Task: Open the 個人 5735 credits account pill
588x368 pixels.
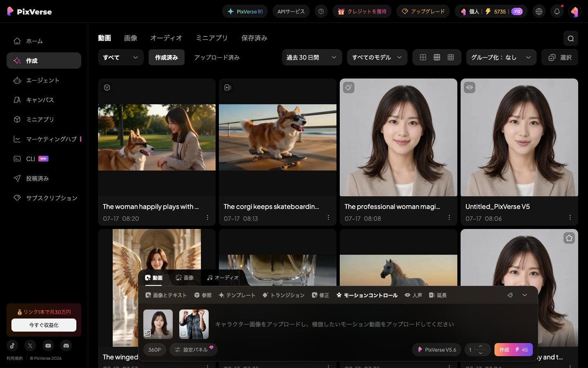Action: (491, 11)
